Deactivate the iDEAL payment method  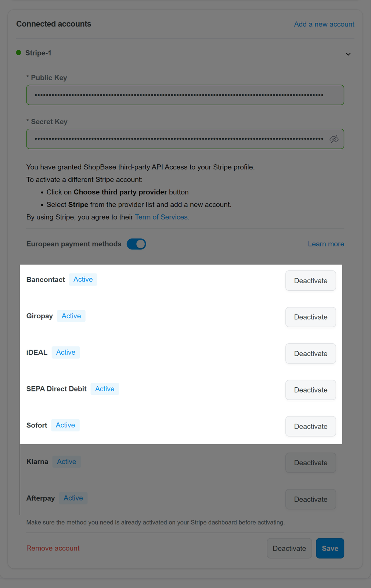tap(311, 354)
